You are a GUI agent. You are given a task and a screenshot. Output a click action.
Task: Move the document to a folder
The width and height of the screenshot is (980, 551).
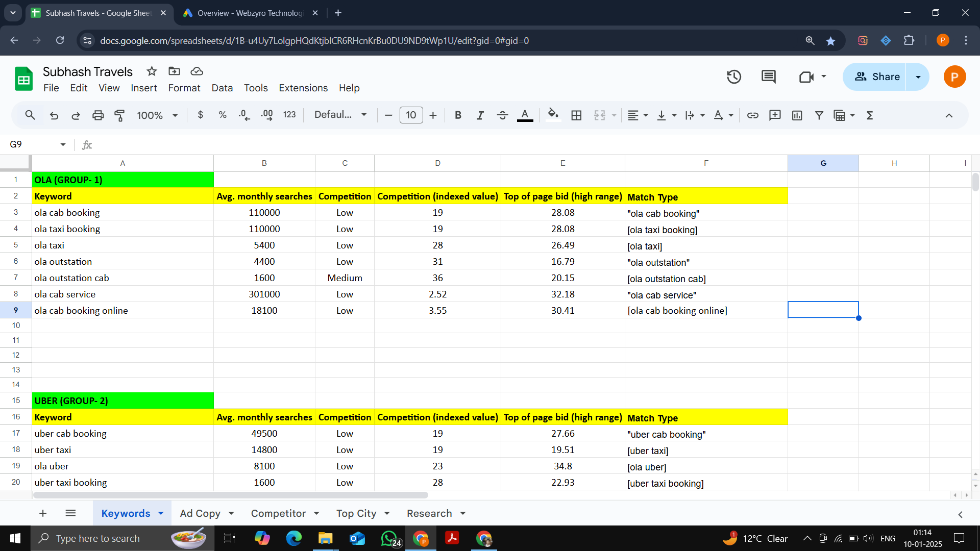click(x=174, y=71)
